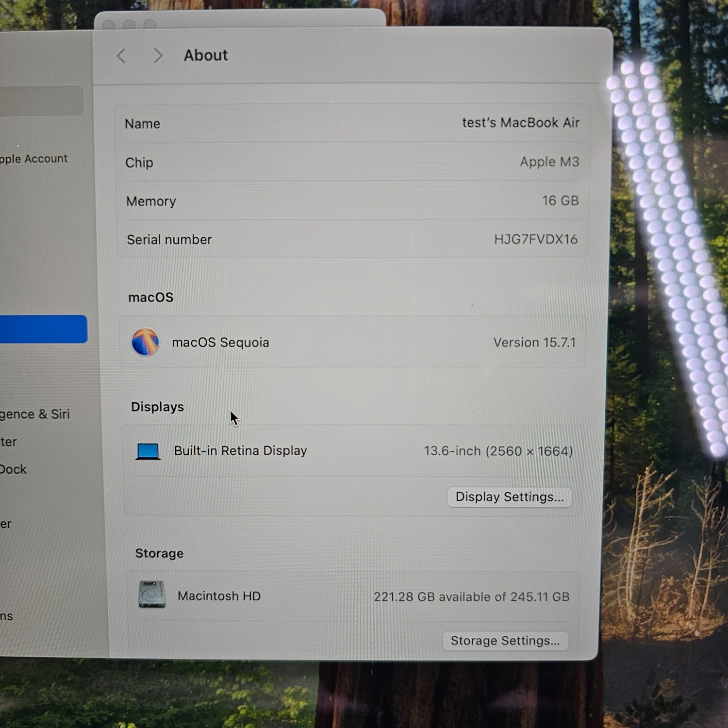Open Storage Settings
Viewport: 728px width, 728px height.
point(505,641)
